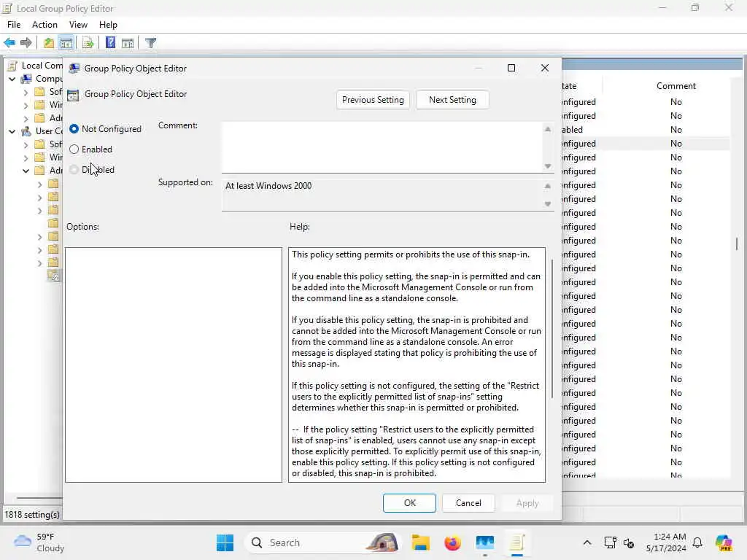Click policy setting icon beside dialog heading
The height and width of the screenshot is (560, 747).
73,95
